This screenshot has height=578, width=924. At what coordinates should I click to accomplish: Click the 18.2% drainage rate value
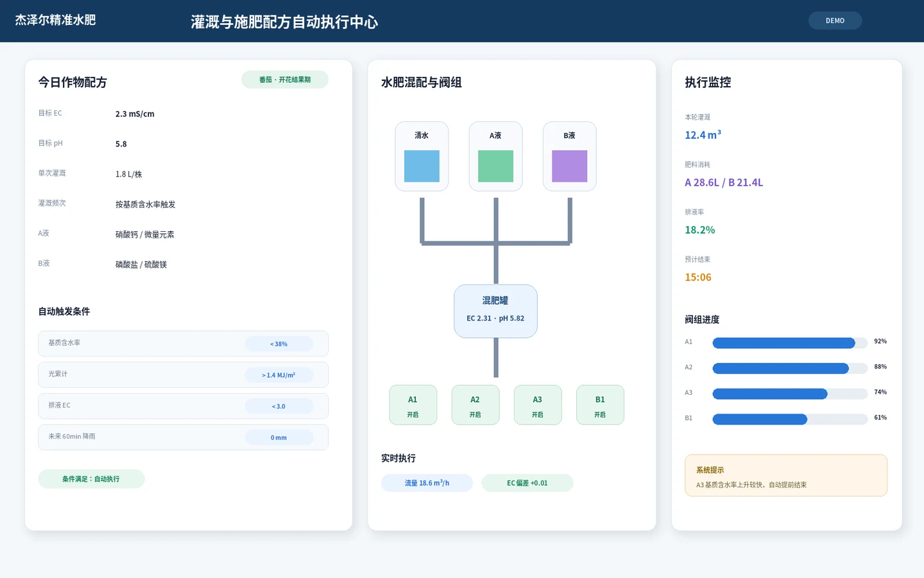click(x=699, y=230)
